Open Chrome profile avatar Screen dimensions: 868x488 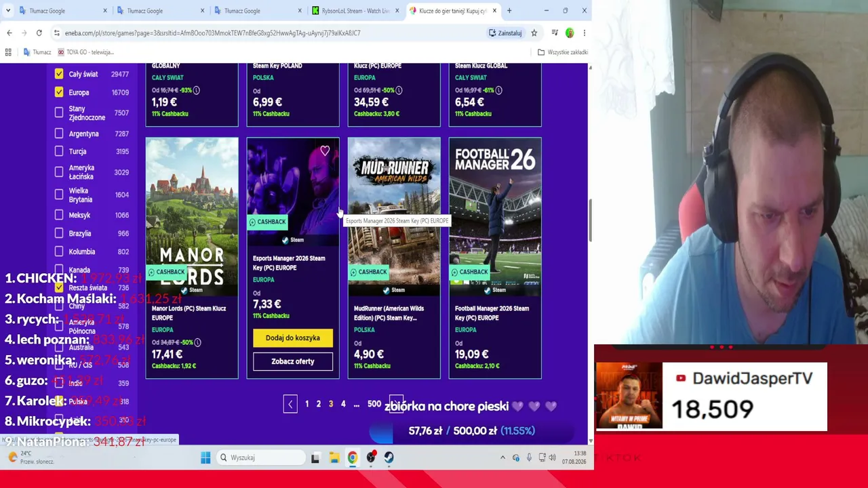point(570,33)
